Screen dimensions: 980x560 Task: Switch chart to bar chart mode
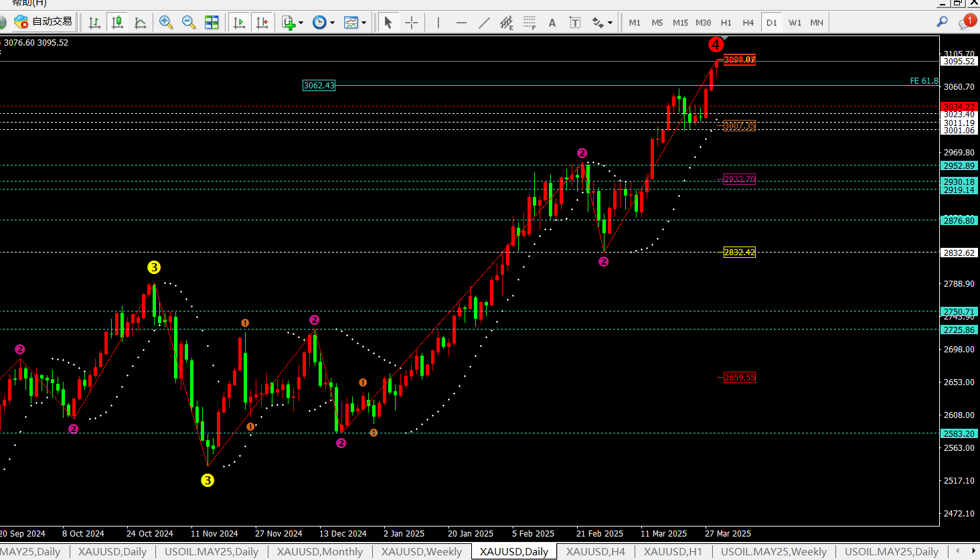(x=94, y=23)
